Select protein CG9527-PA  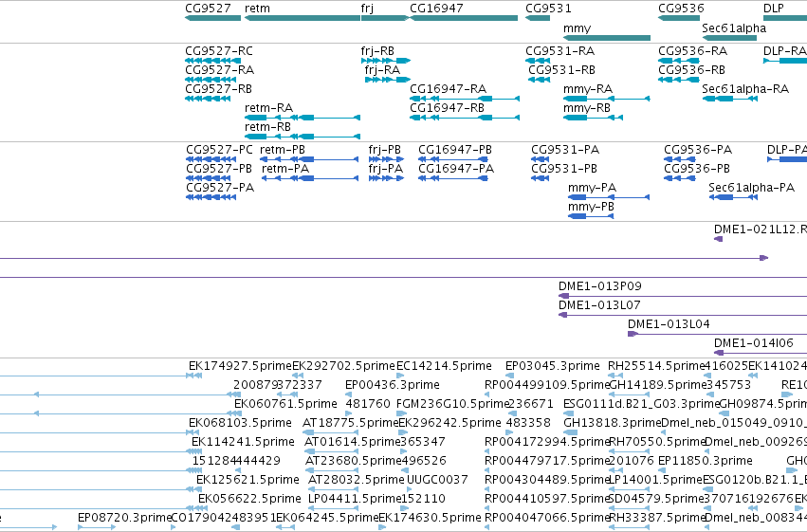211,197
